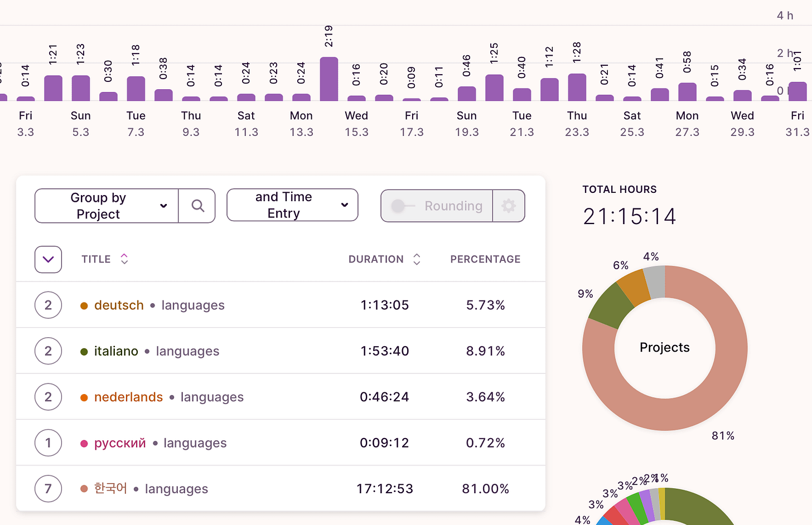Expand the italiano row entry count
The width and height of the screenshot is (812, 525).
pyautogui.click(x=48, y=351)
